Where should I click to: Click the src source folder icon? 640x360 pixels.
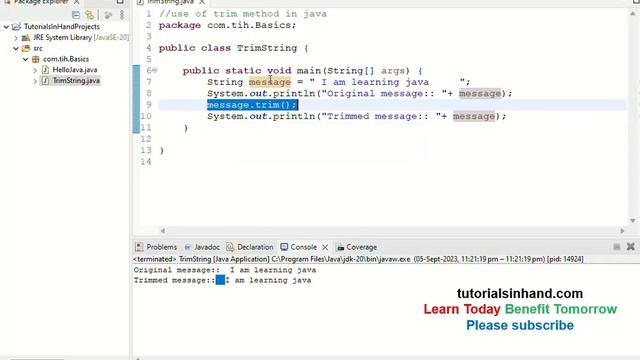click(x=26, y=48)
